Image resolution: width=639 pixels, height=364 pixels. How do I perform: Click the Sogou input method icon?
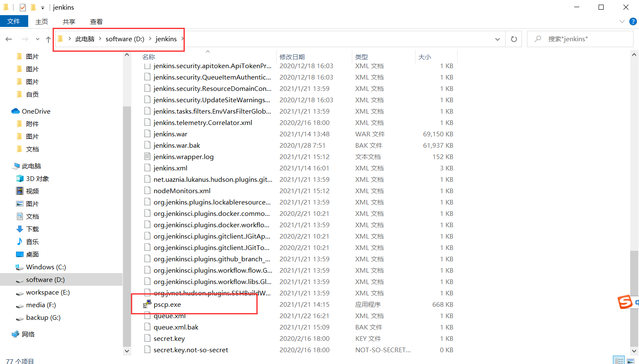tap(625, 302)
